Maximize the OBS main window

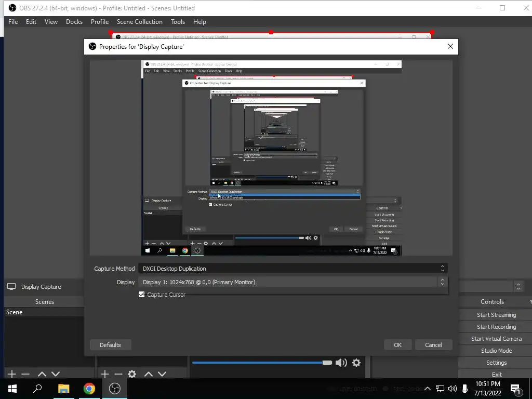(502, 8)
